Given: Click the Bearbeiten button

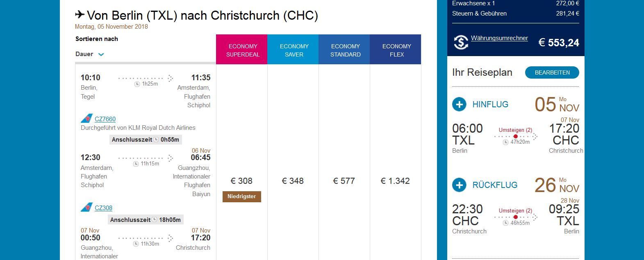Looking at the screenshot, I should 552,72.
